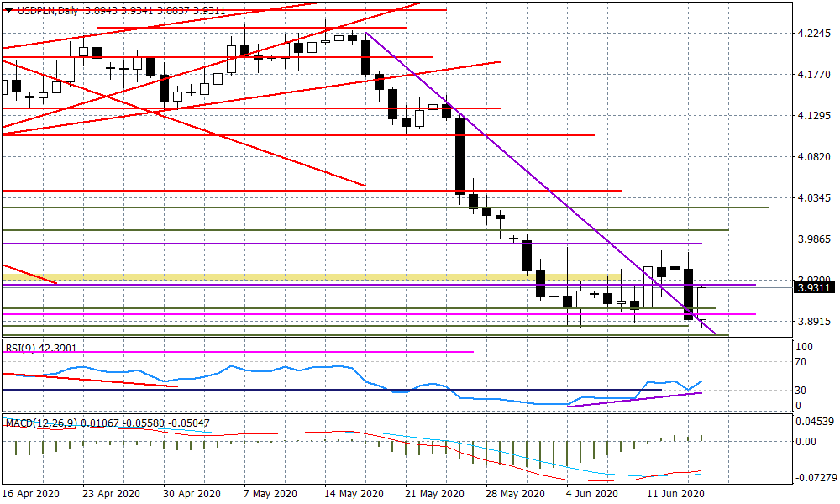The height and width of the screenshot is (504, 840).
Task: Click the MACD scale value 0.00
Action: pos(806,442)
